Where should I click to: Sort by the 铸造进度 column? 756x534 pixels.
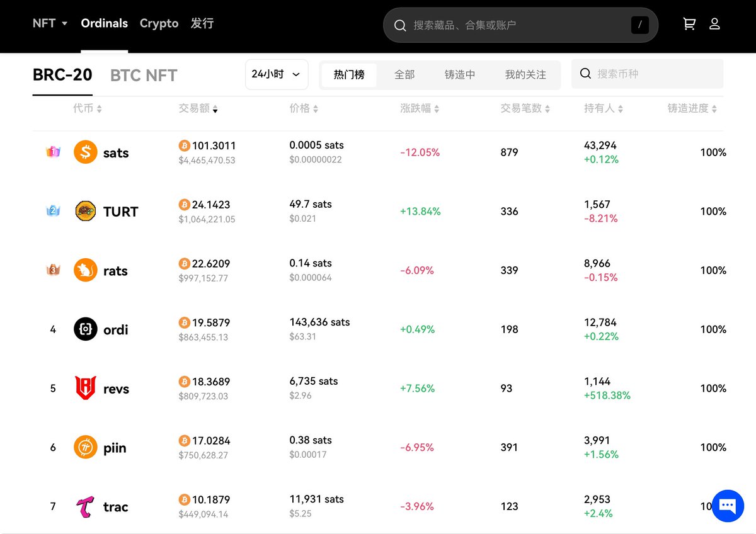click(x=692, y=108)
